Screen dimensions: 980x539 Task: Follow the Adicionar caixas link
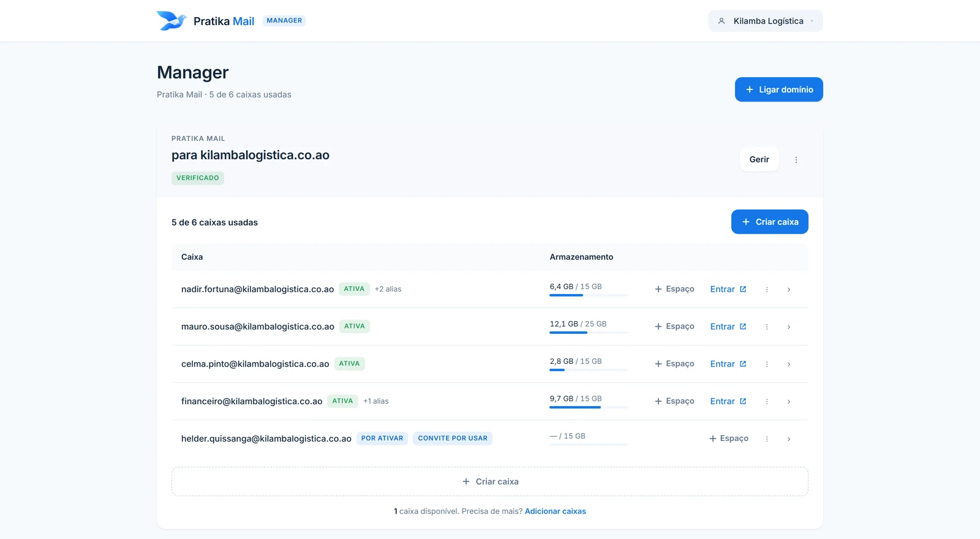(555, 511)
